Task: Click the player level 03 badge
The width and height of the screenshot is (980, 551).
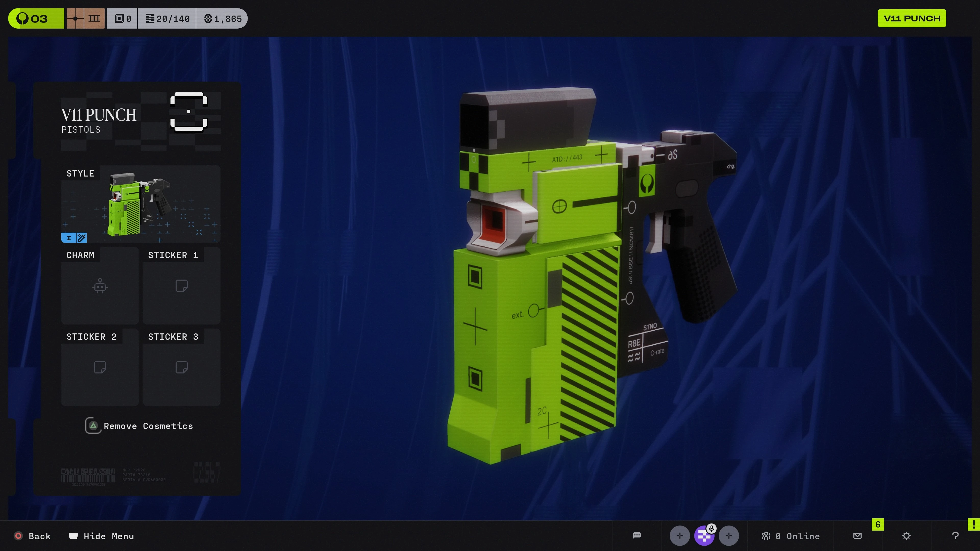Action: pos(36,18)
